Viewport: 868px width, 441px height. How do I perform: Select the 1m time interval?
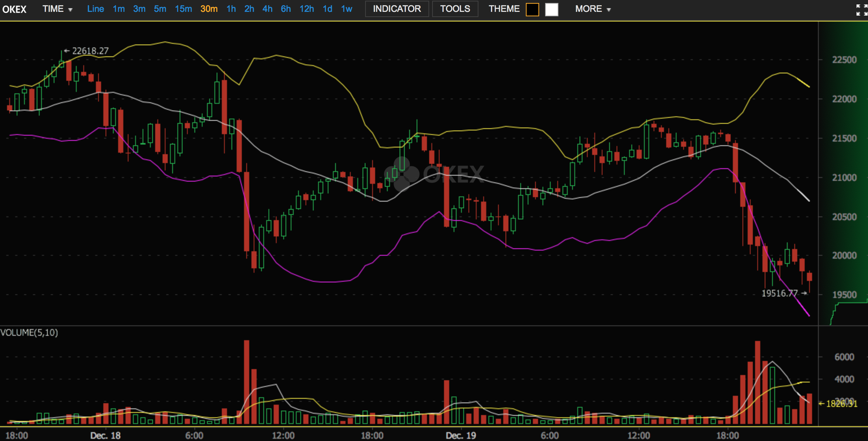[x=118, y=9]
